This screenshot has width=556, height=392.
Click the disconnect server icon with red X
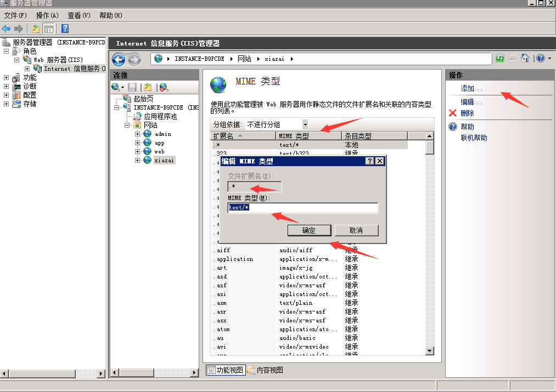coord(162,87)
